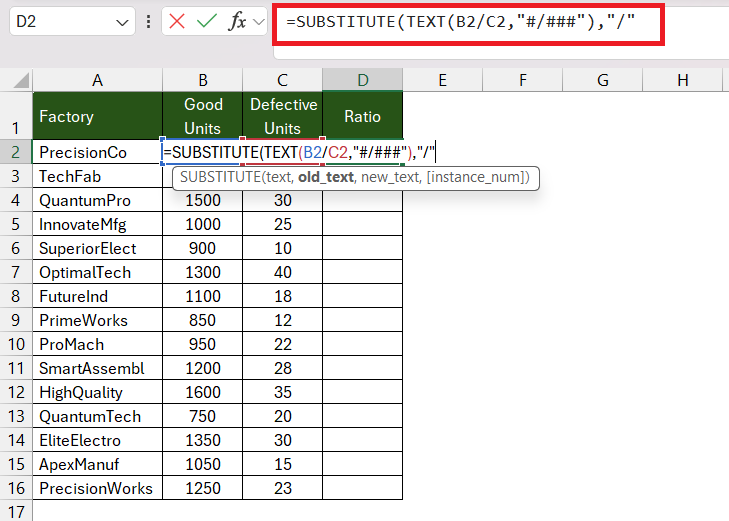Click the Ratio header cell

[x=363, y=116]
